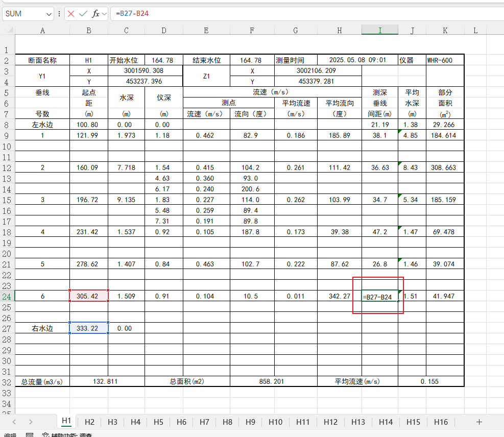Select column header I
Screen dimensions: 504x437
point(380,30)
